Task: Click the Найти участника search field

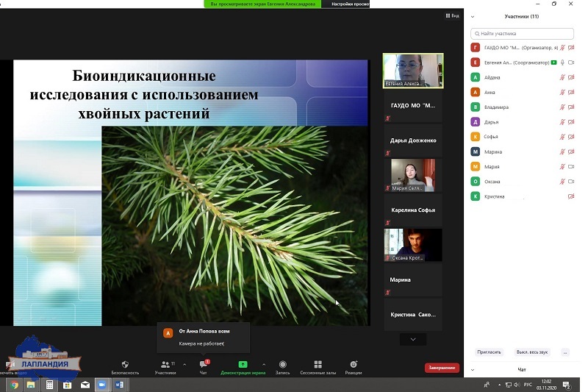Action: (x=522, y=34)
